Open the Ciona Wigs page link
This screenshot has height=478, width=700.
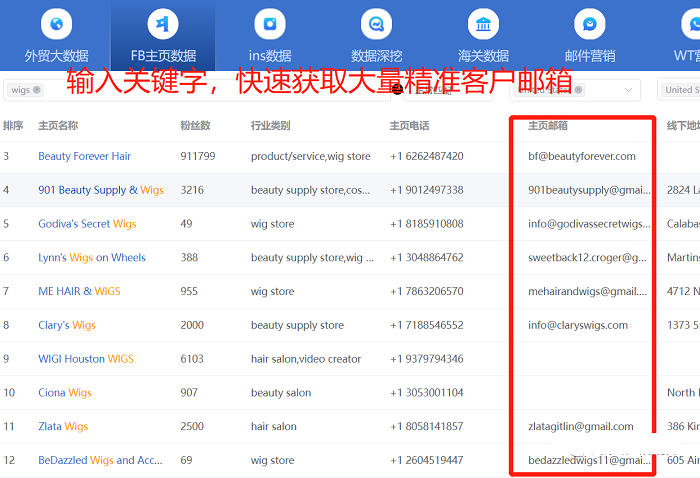(x=65, y=393)
